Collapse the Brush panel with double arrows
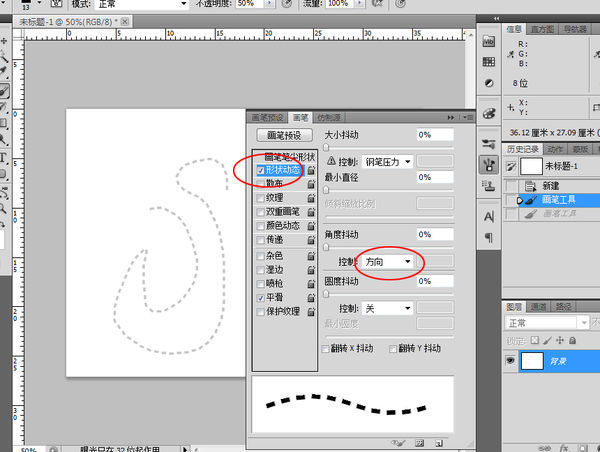The height and width of the screenshot is (452, 600). (x=451, y=117)
